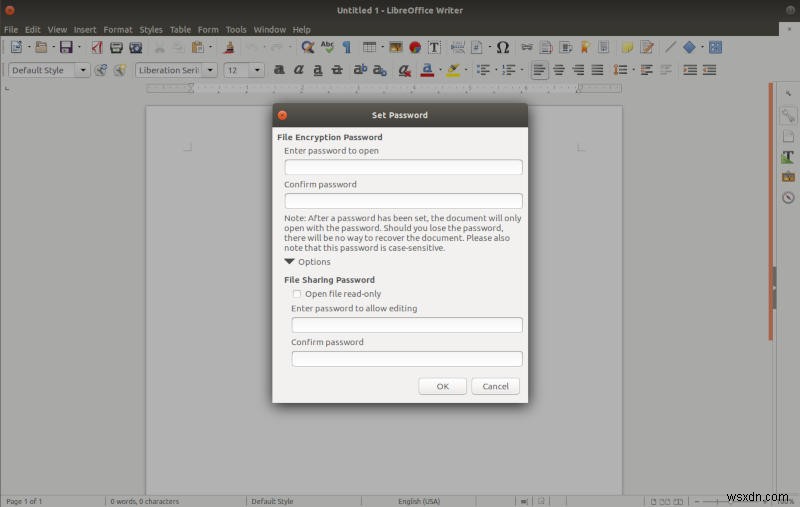Image resolution: width=800 pixels, height=507 pixels.
Task: Align text left
Action: (539, 70)
